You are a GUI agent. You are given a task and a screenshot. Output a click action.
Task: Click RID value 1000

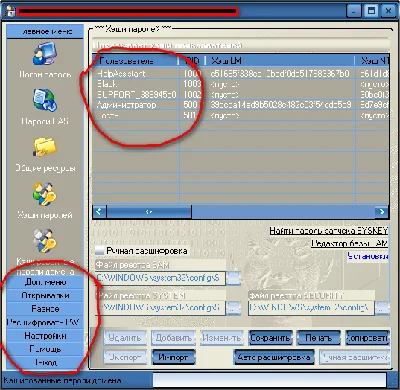pos(192,73)
